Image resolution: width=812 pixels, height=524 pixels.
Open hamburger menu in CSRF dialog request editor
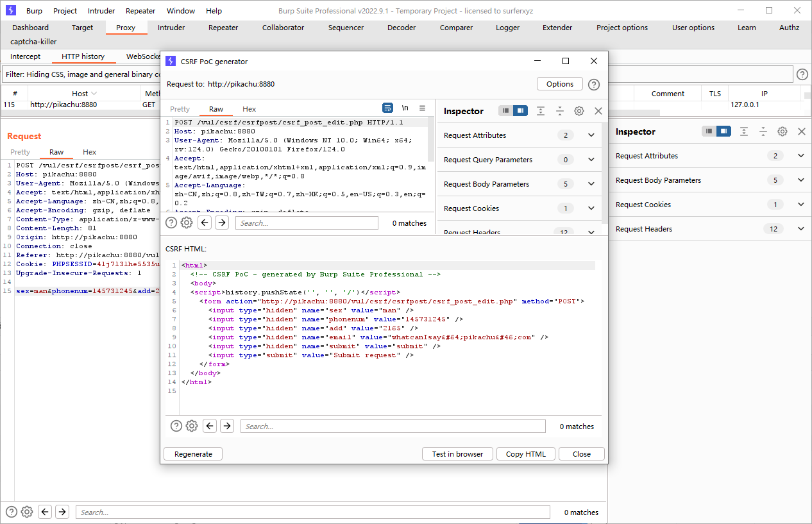(422, 108)
